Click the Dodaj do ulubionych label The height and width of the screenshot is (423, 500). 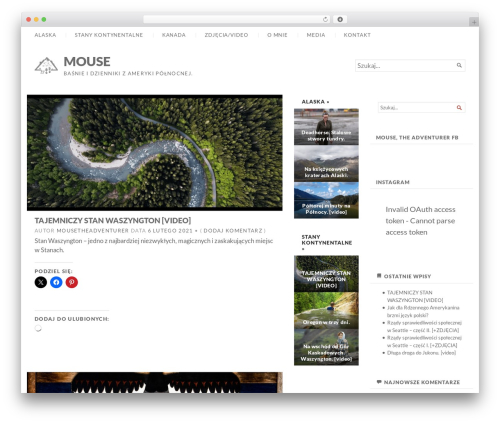[x=72, y=319]
